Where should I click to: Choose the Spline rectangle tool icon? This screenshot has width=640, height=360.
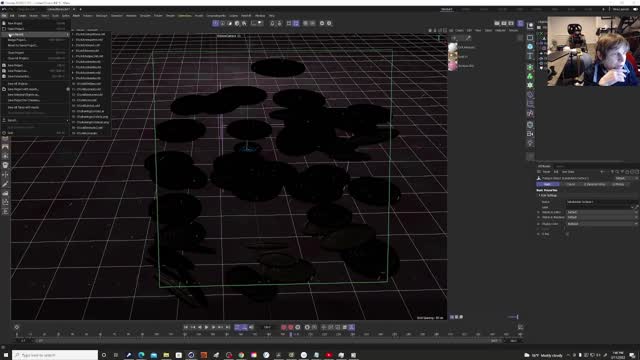point(530,38)
